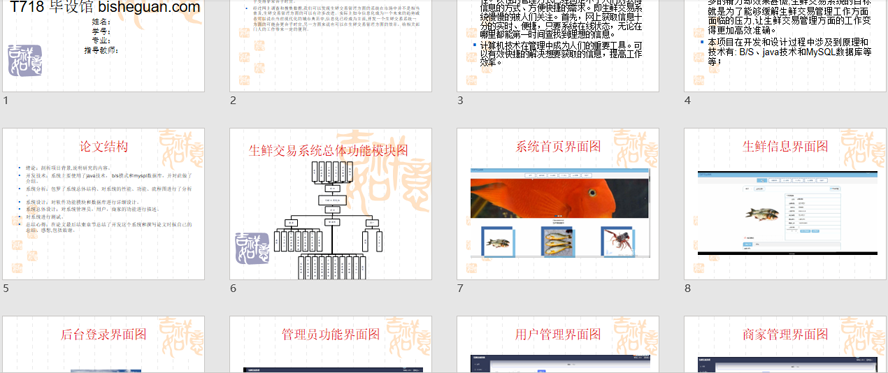Click slide number 8 label

(x=688, y=289)
